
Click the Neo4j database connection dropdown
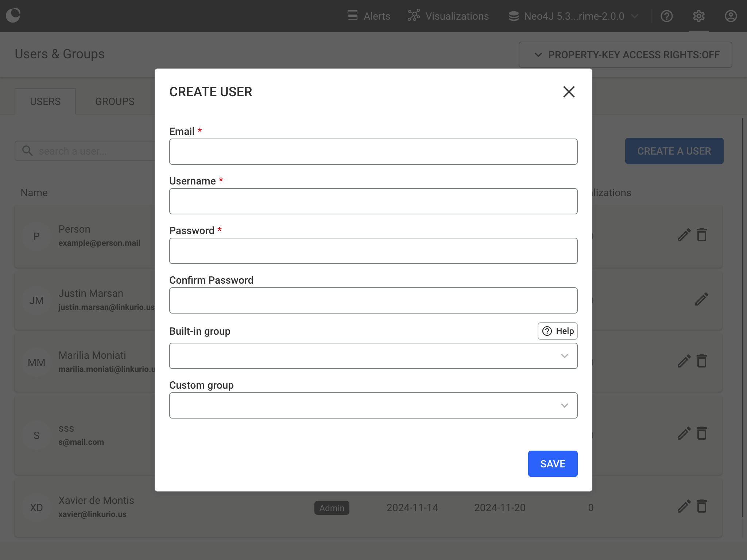click(x=573, y=16)
